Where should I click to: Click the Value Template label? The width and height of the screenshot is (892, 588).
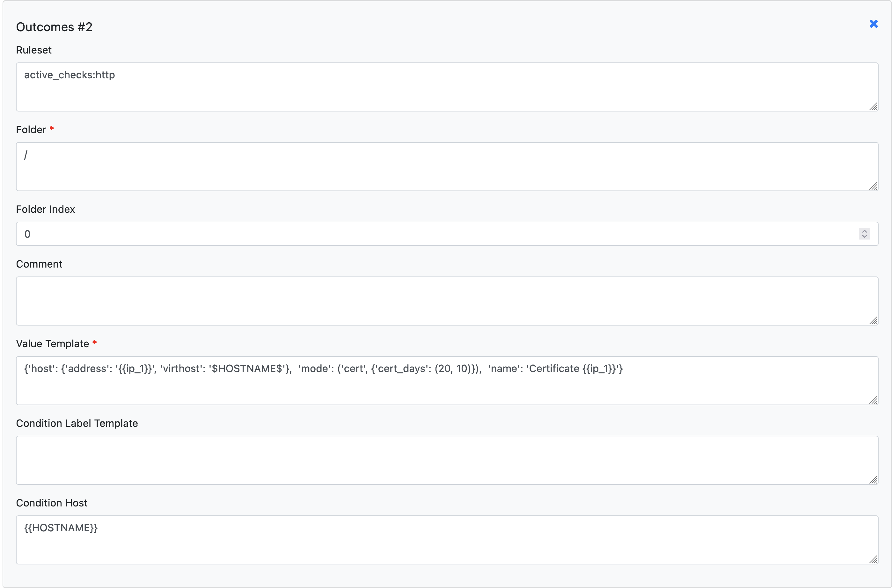53,343
